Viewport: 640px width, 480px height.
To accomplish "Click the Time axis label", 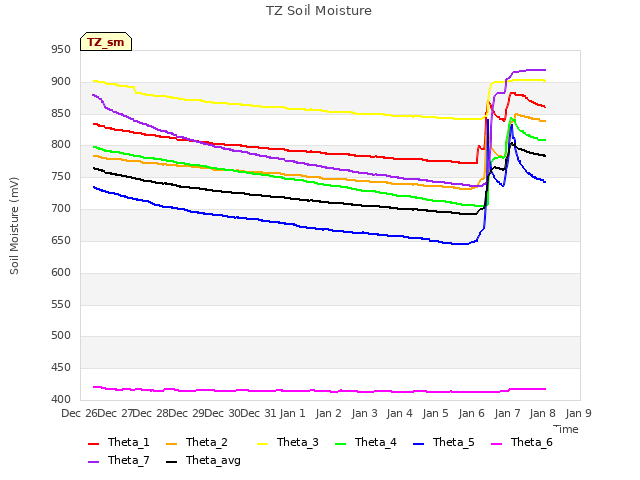I will point(566,429).
